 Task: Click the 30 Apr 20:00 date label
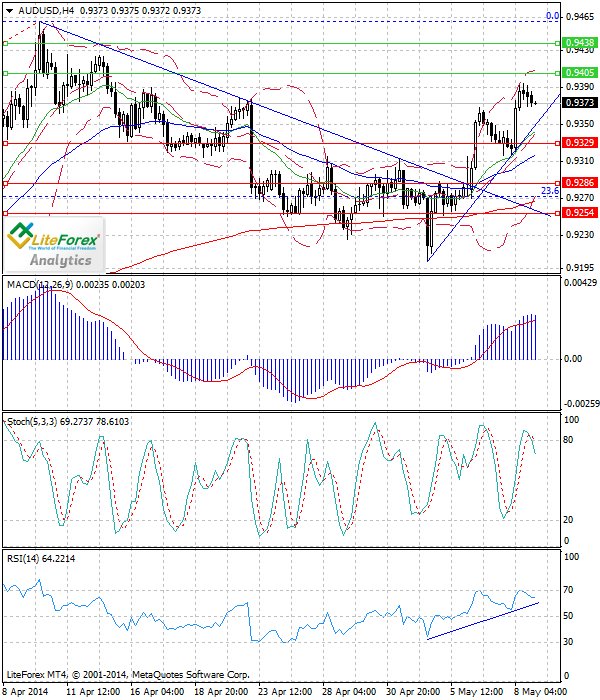point(413,692)
